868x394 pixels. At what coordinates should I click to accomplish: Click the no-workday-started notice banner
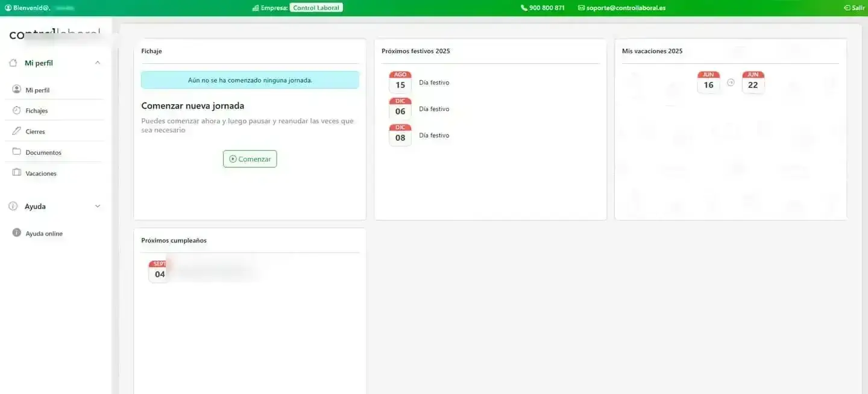click(250, 80)
